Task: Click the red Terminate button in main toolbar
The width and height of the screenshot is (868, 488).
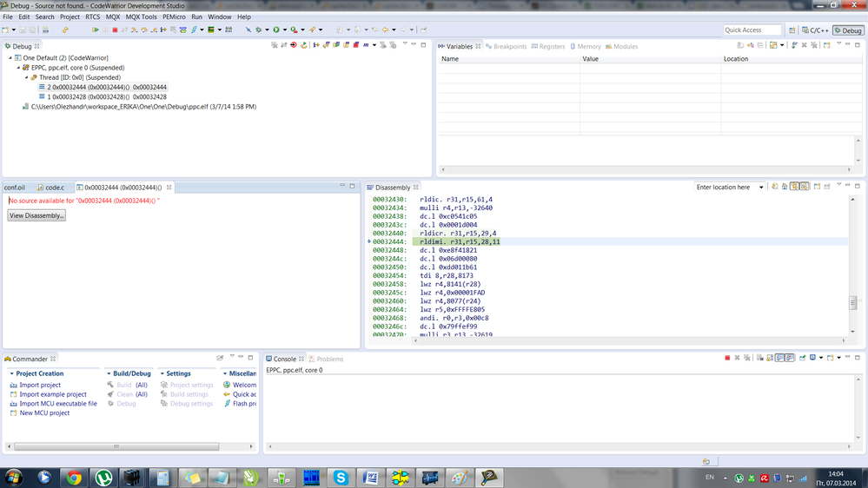Action: point(115,30)
